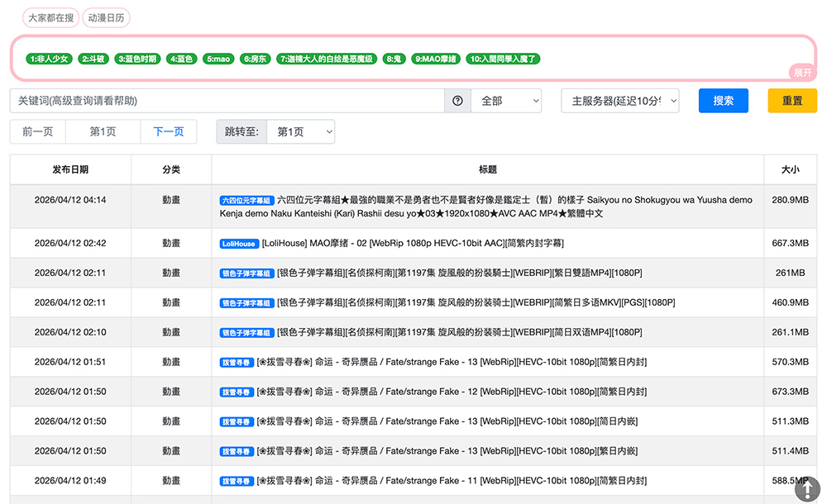Open the 全部 category dropdown
The image size is (827, 504).
tap(506, 101)
